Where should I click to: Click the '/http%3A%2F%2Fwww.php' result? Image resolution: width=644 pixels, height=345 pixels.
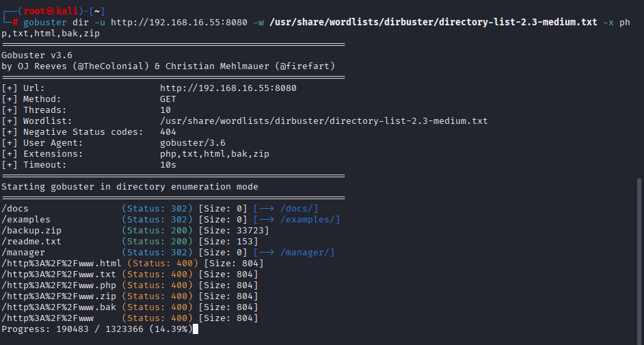click(x=59, y=285)
